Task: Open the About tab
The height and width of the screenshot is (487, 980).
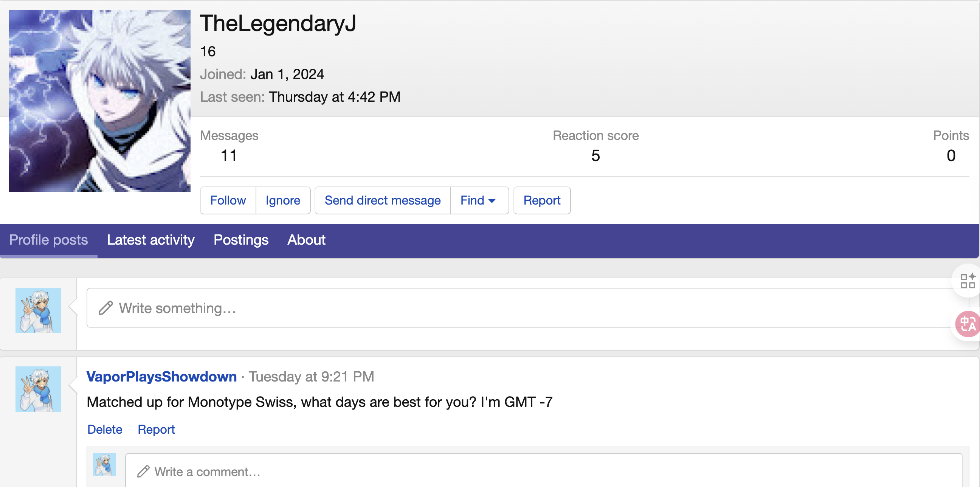Action: pyautogui.click(x=306, y=240)
